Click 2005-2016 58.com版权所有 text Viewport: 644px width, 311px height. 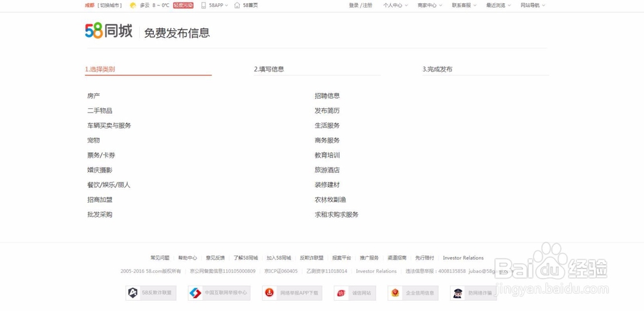click(151, 271)
